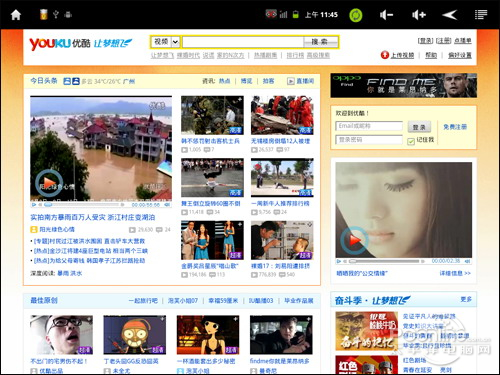Focus the Email login input field
The width and height of the screenshot is (500, 375).
coord(369,126)
